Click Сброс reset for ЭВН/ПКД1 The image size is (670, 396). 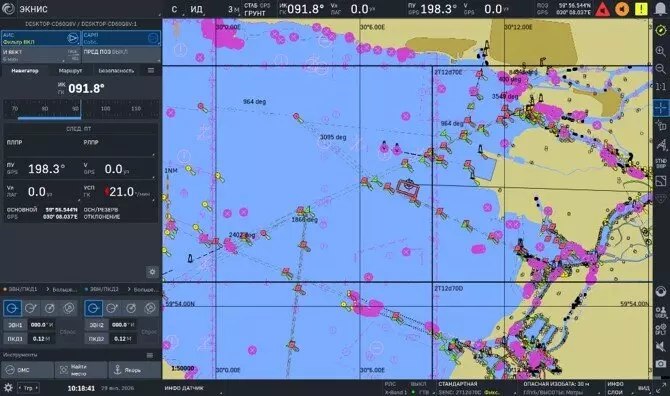pyautogui.click(x=68, y=332)
